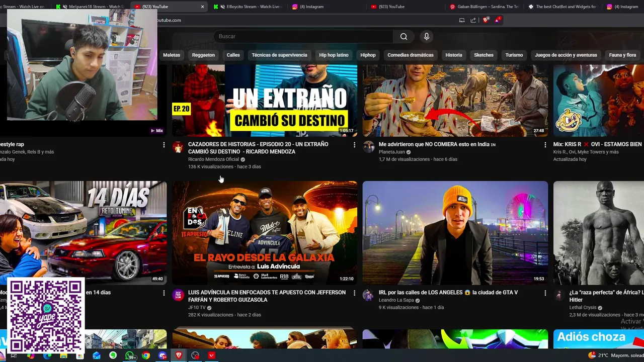
Task: Play EL RAYO DESDE LA GALAXIA thumbnail
Action: (265, 233)
